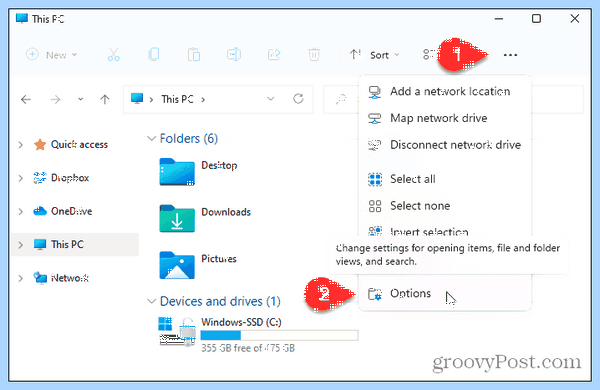Click the monitor icon in address bar
This screenshot has width=600, height=390.
coord(137,99)
